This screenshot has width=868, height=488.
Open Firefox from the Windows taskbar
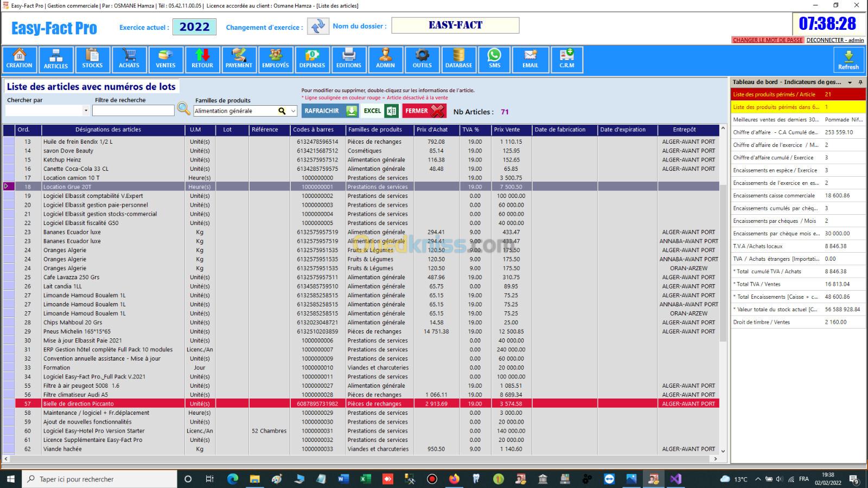[454, 479]
